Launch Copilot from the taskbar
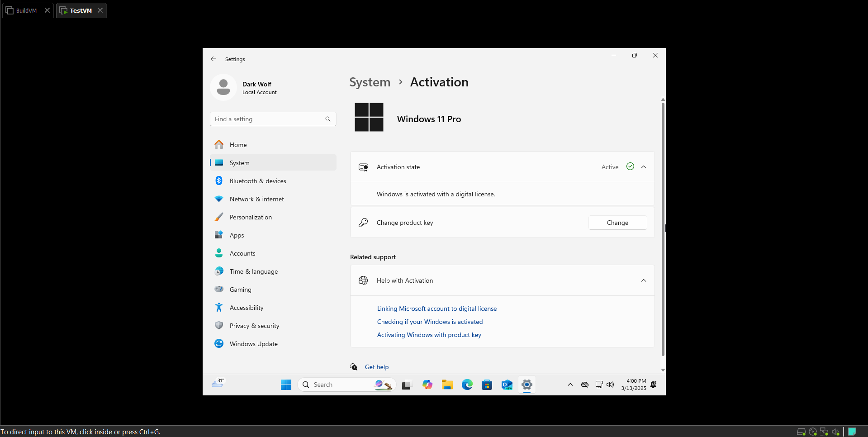Image resolution: width=868 pixels, height=437 pixels. (x=427, y=385)
